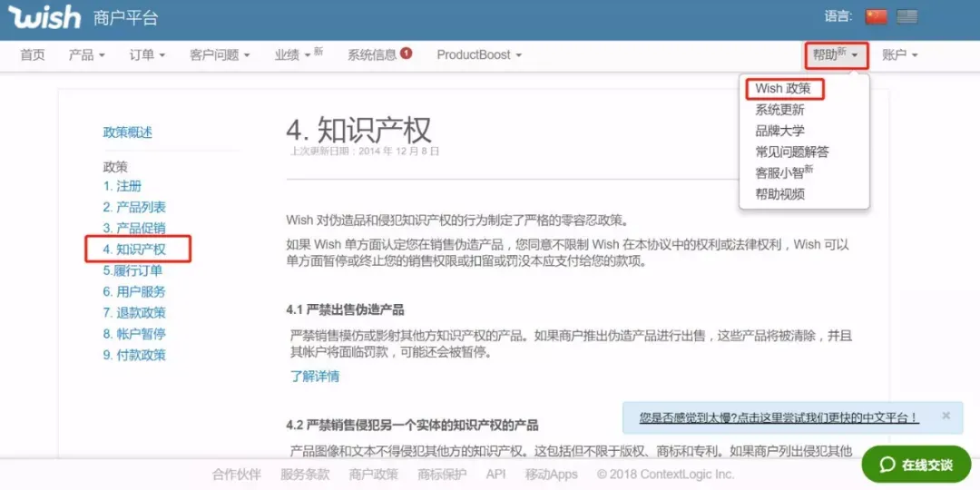Select 系统更新 from help menu
Viewport: 980px width, 490px height.
[x=780, y=110]
